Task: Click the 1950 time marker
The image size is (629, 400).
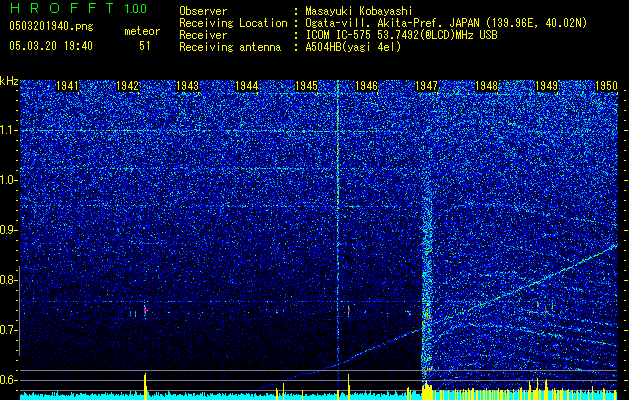Action: 606,86
